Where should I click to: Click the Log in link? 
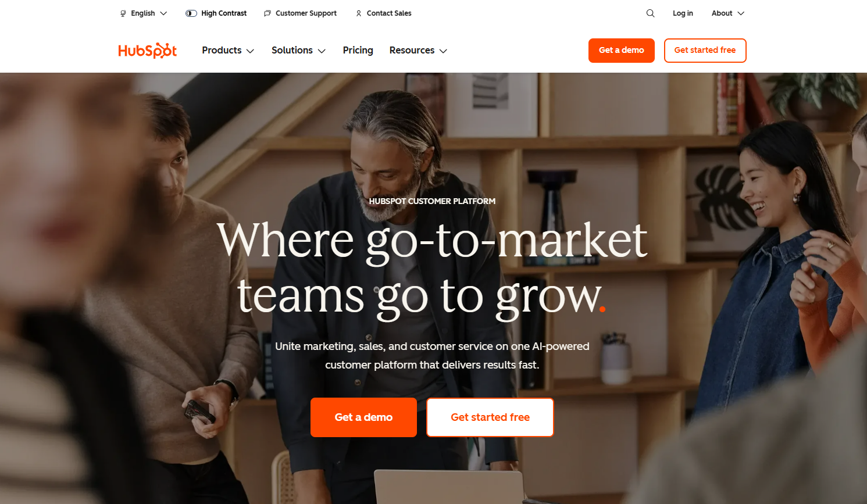[x=683, y=13]
